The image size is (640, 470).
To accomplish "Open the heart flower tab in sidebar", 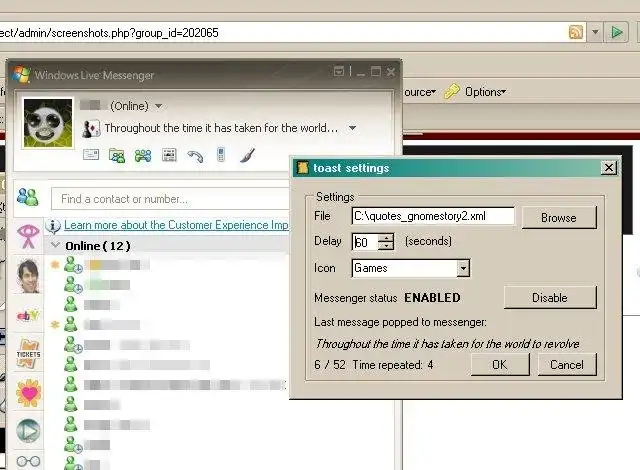I will [x=29, y=392].
